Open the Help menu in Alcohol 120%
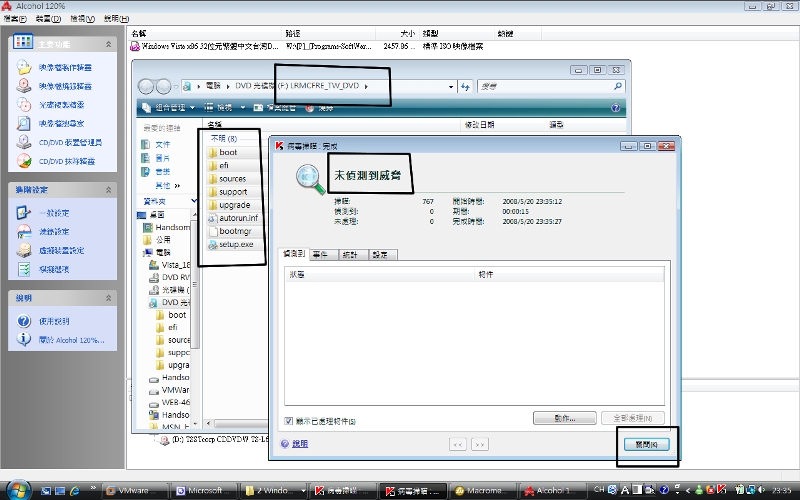 tap(116, 19)
